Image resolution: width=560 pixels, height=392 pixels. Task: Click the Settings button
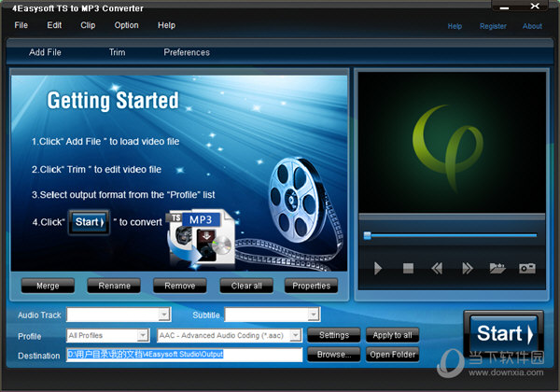click(x=334, y=335)
